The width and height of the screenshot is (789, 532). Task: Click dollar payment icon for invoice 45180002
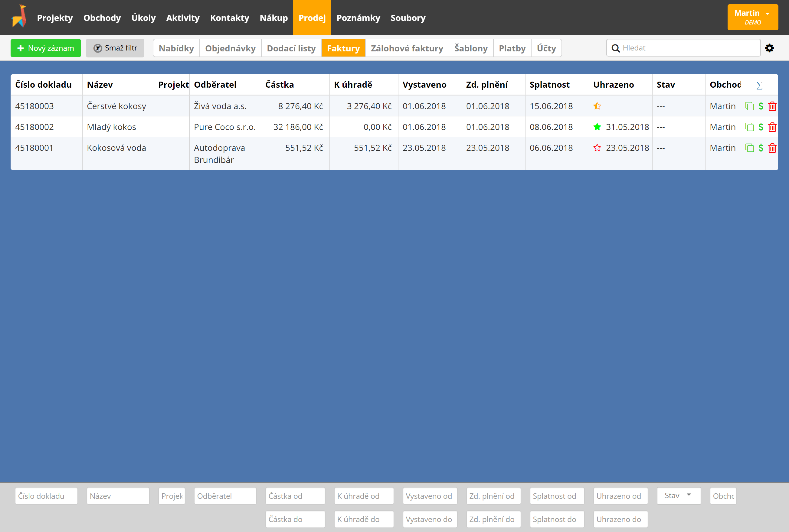(761, 127)
